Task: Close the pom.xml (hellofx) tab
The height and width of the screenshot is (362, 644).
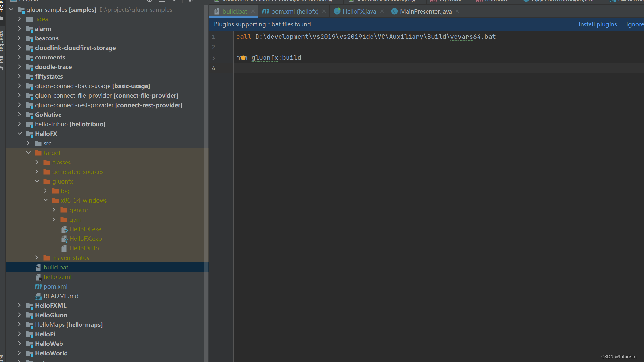Action: click(x=324, y=11)
